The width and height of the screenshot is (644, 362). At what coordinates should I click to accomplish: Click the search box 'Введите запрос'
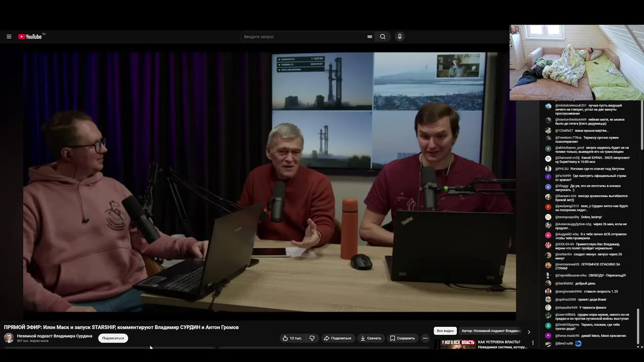coord(304,37)
